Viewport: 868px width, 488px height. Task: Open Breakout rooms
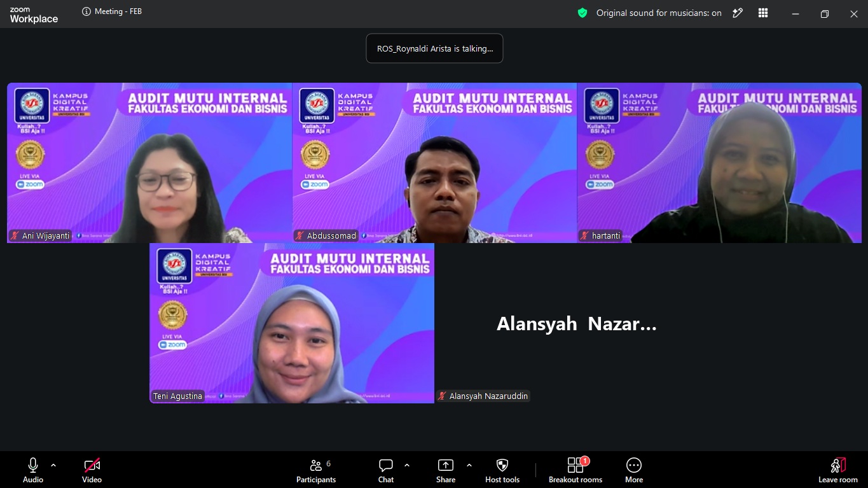[575, 470]
